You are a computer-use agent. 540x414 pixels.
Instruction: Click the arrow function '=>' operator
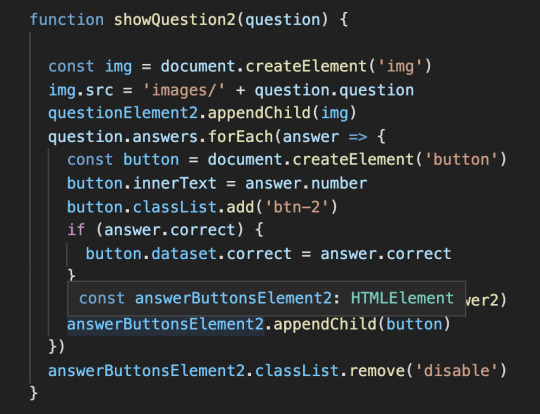[358, 137]
